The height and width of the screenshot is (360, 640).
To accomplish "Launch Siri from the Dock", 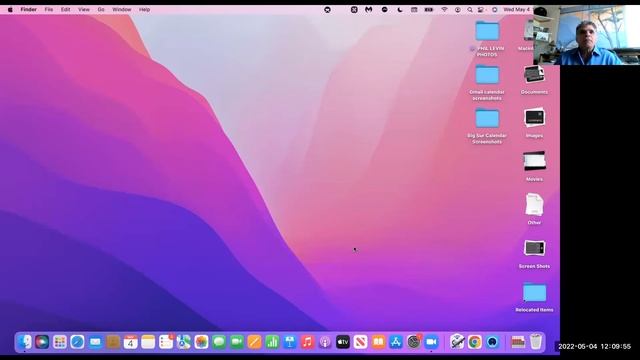I will tap(42, 342).
